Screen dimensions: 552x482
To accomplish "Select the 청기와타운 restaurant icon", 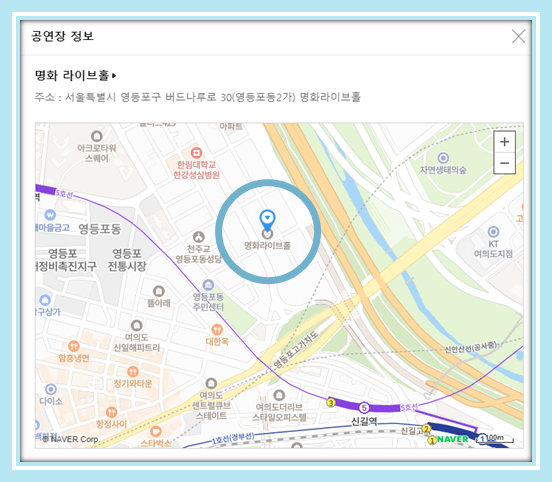I will click(x=132, y=372).
